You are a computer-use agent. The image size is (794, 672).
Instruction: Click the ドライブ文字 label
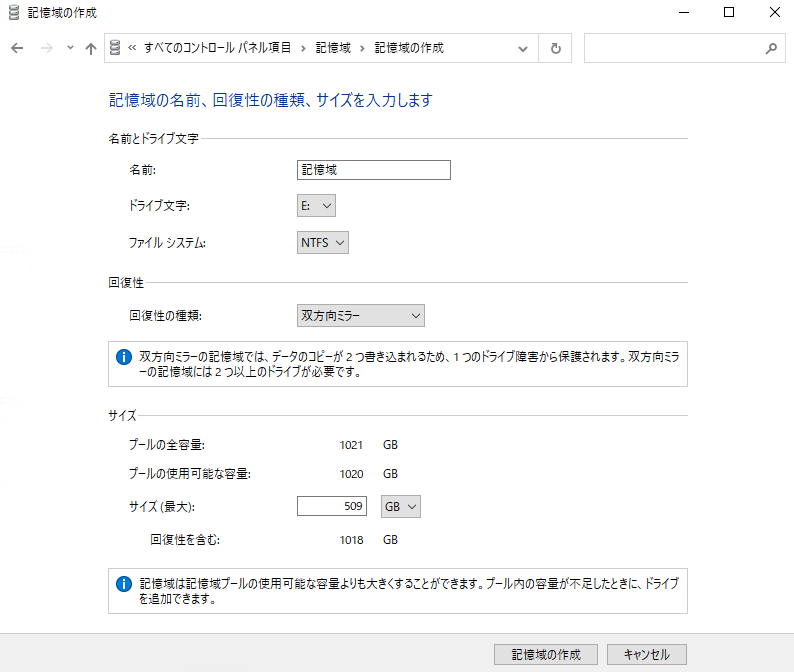pos(160,206)
